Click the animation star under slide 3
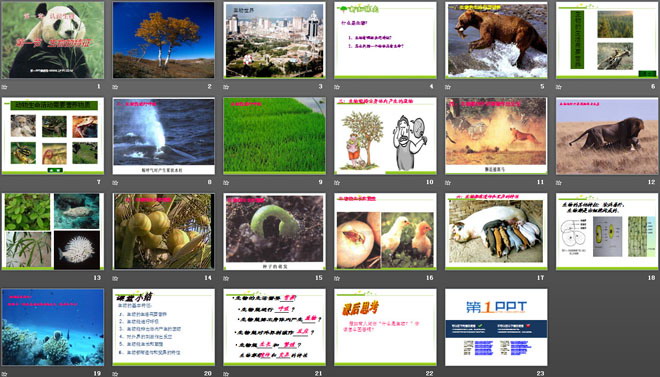660x377 pixels. [226, 87]
